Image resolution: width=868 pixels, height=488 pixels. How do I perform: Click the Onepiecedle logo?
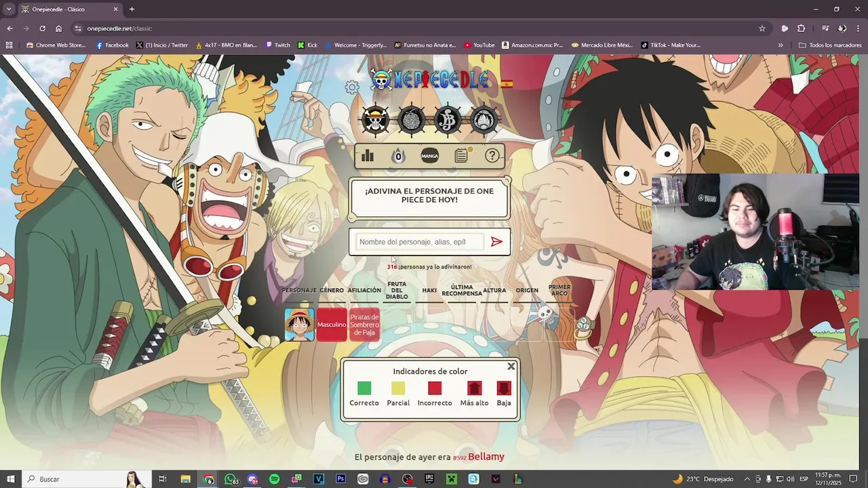point(430,80)
